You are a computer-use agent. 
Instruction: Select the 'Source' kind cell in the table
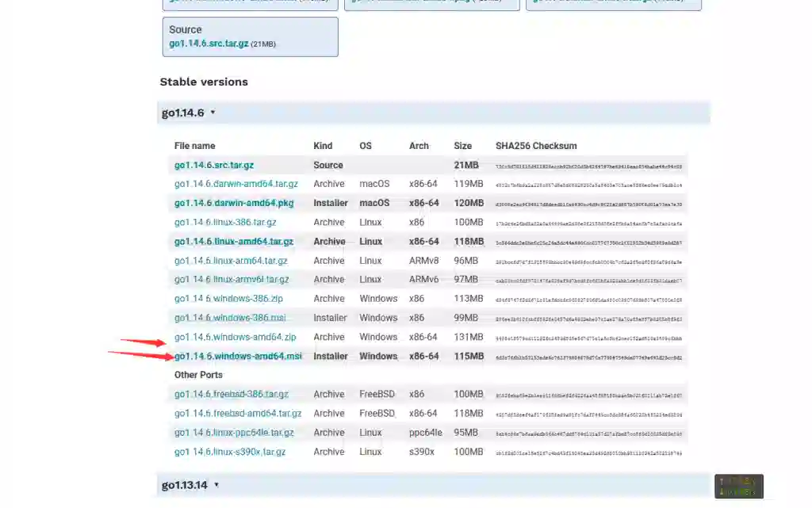[328, 165]
